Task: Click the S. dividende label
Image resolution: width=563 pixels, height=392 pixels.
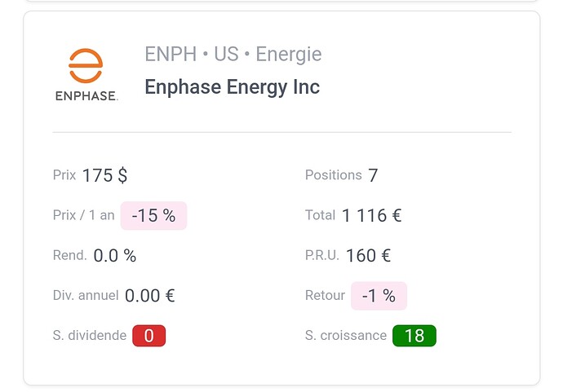Action: click(90, 335)
